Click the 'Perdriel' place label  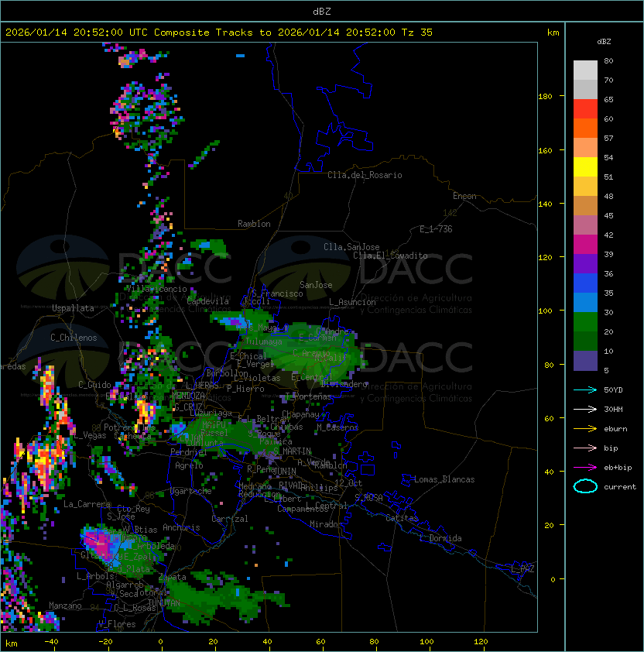189,452
